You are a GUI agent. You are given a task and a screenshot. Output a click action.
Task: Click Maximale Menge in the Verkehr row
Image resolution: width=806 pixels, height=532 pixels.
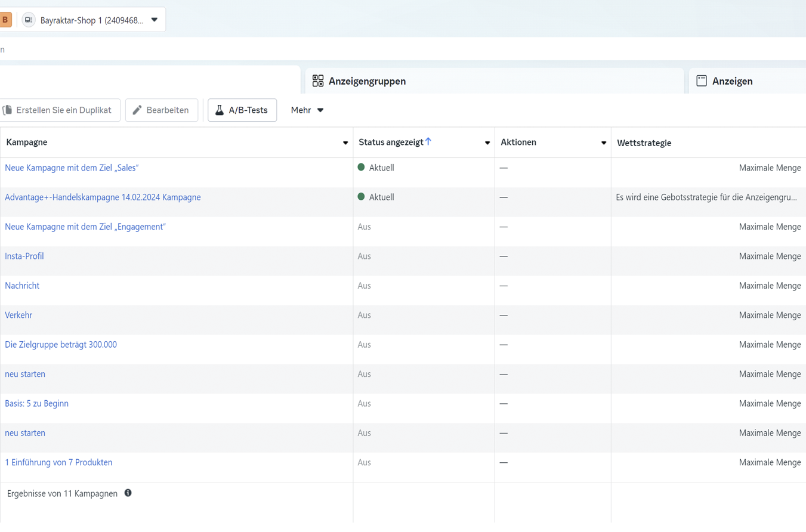pyautogui.click(x=770, y=315)
